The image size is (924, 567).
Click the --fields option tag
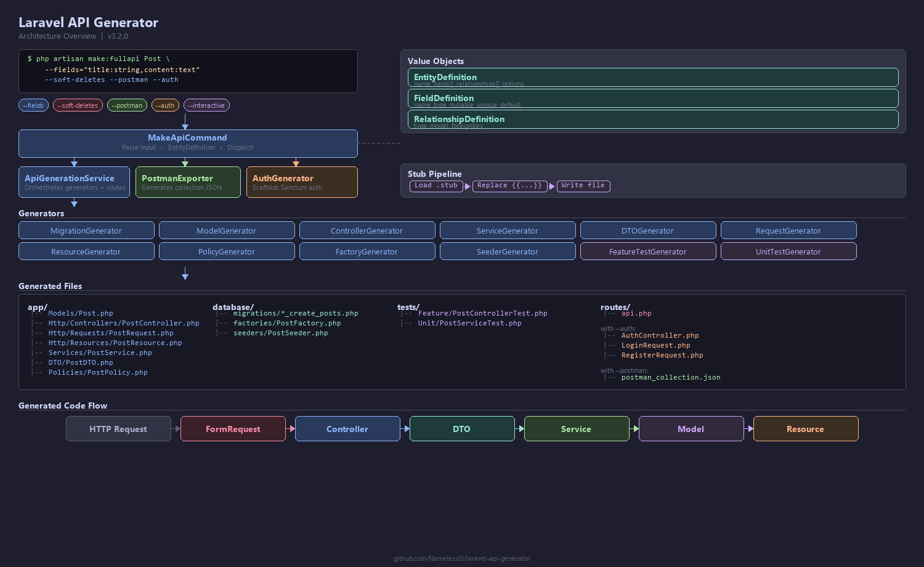tap(33, 105)
